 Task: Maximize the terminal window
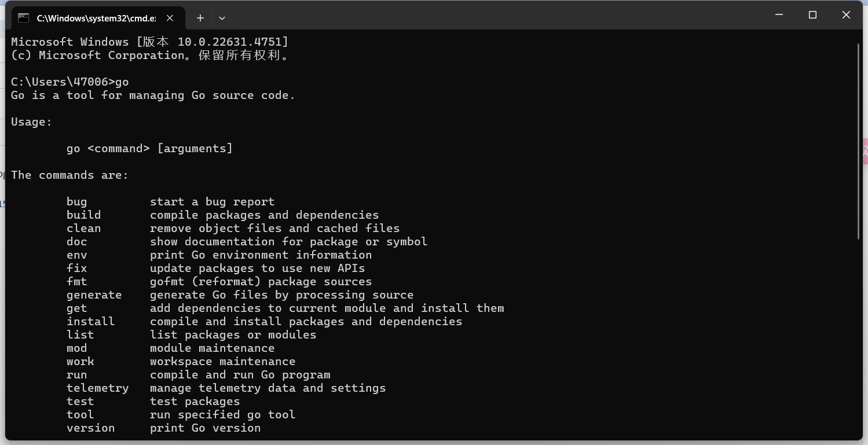point(812,15)
